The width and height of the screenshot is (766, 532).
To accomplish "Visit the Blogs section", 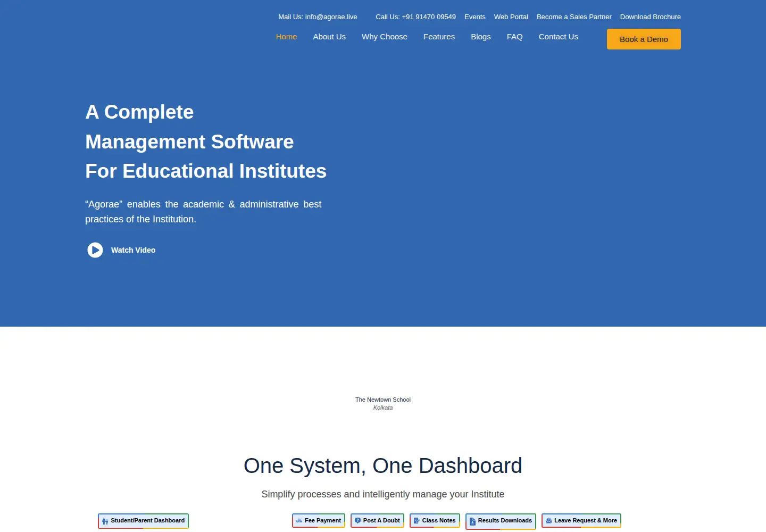I will (x=481, y=37).
